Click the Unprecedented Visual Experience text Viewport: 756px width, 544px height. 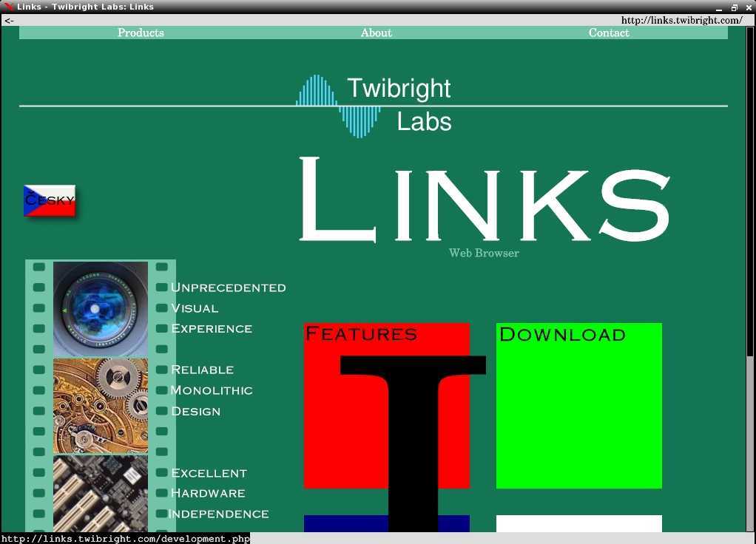pos(227,308)
